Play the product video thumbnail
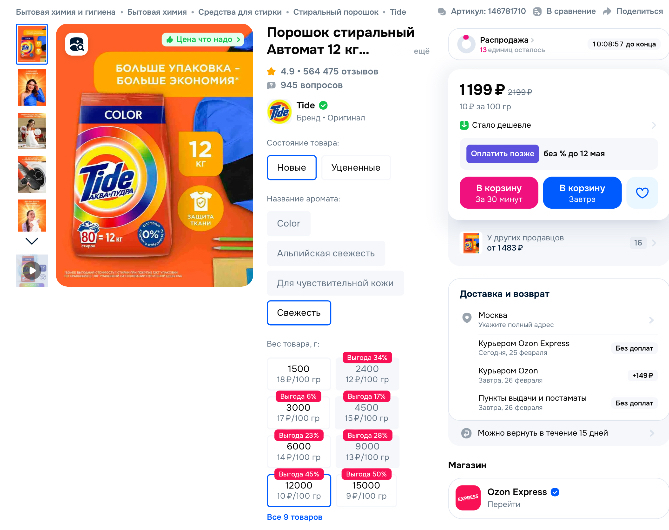 click(x=32, y=270)
